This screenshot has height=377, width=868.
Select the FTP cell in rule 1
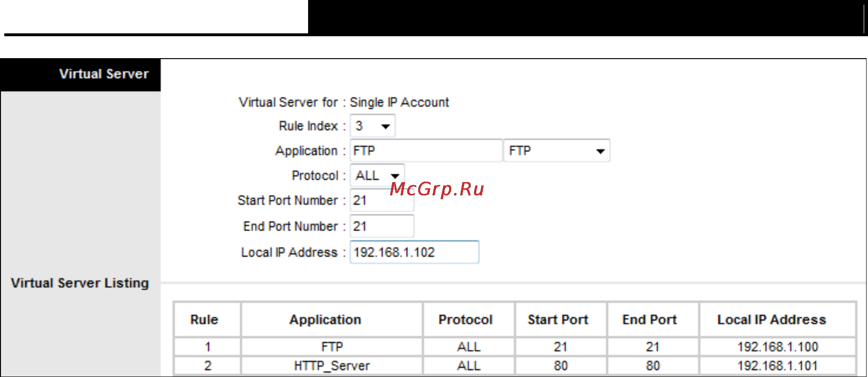pos(332,346)
